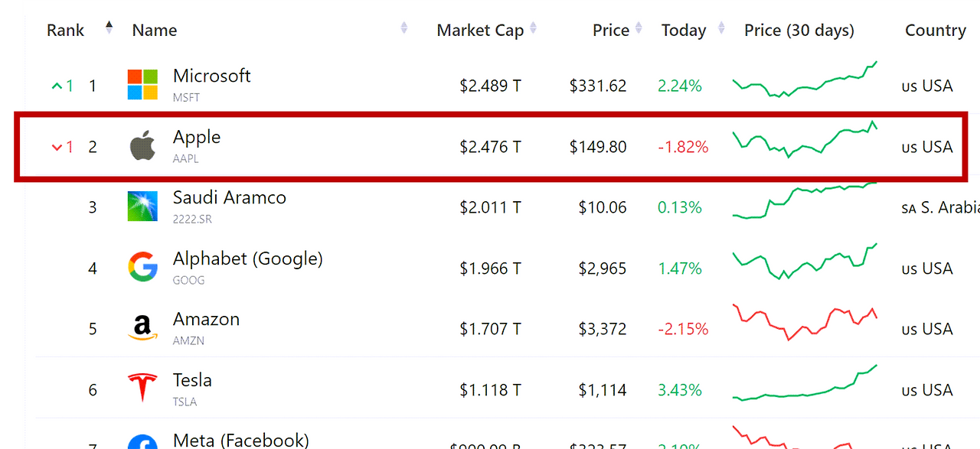Click the Amazon logo icon
Viewport: 980px width, 449px height.
point(142,327)
